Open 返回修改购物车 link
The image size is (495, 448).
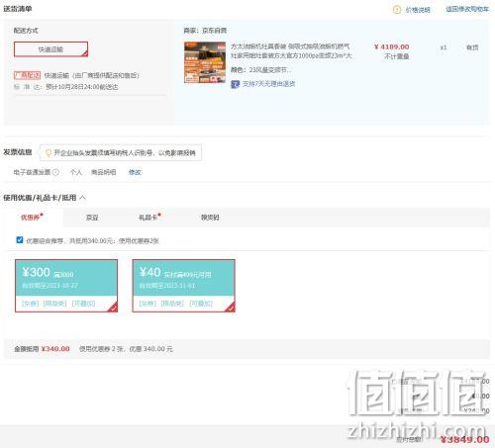[x=467, y=9]
